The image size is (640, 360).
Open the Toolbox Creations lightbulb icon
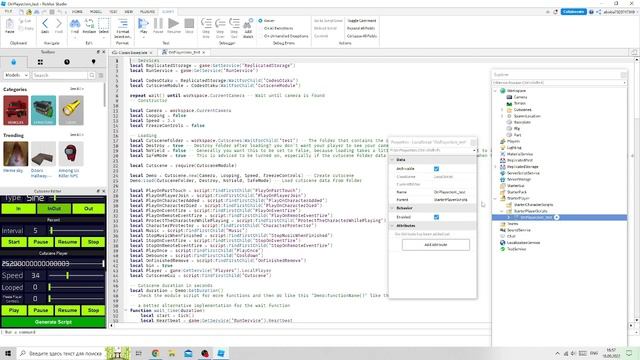coord(93,62)
